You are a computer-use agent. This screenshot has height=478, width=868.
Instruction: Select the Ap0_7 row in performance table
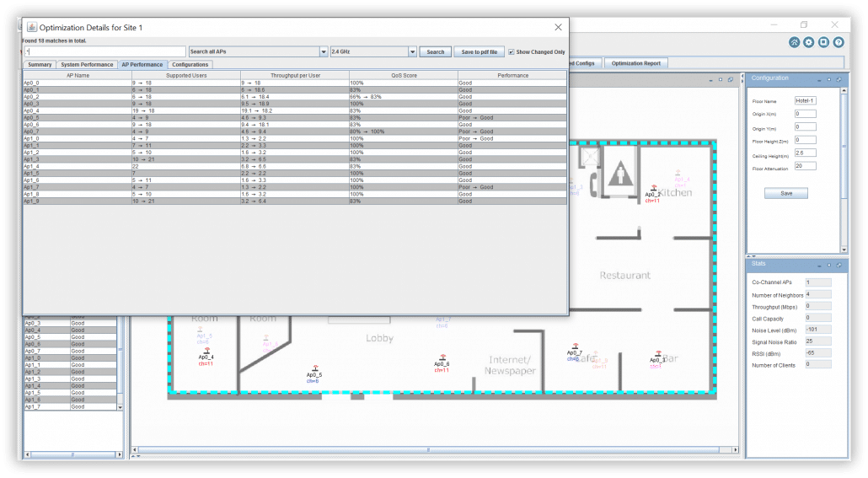(294, 132)
